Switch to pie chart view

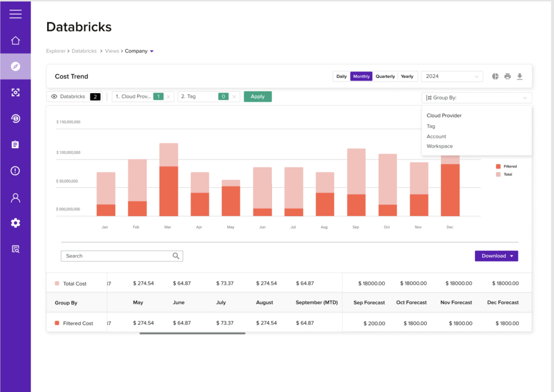(x=496, y=76)
